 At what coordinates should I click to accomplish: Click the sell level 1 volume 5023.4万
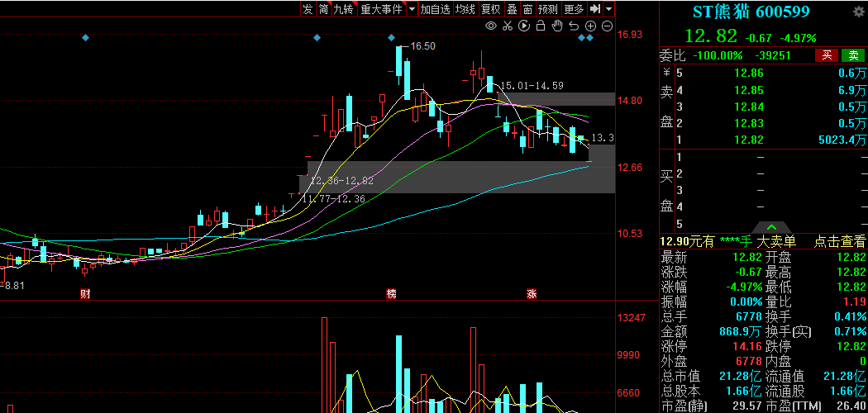point(842,140)
